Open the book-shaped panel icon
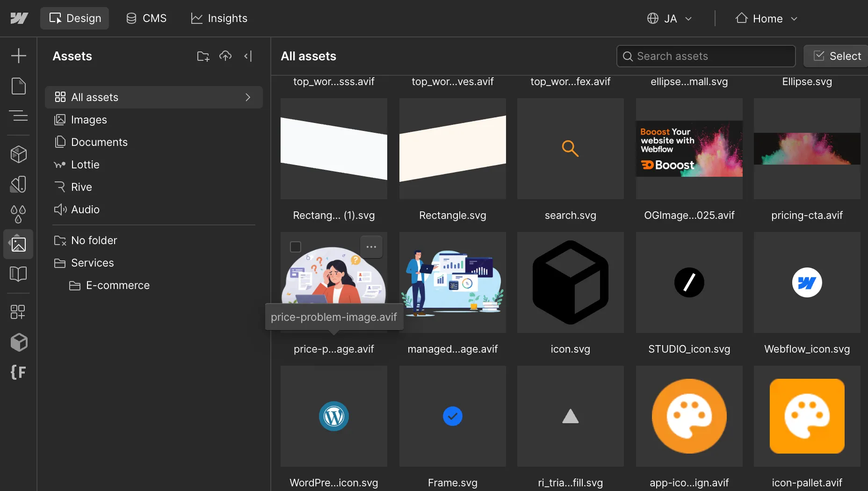The width and height of the screenshot is (868, 491). pyautogui.click(x=19, y=274)
